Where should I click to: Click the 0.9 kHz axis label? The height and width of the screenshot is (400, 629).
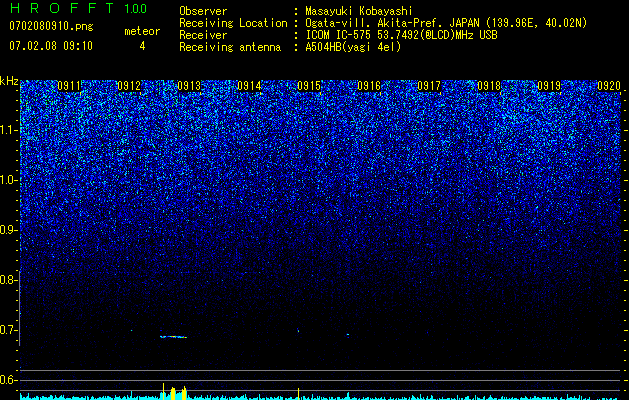[x=8, y=230]
